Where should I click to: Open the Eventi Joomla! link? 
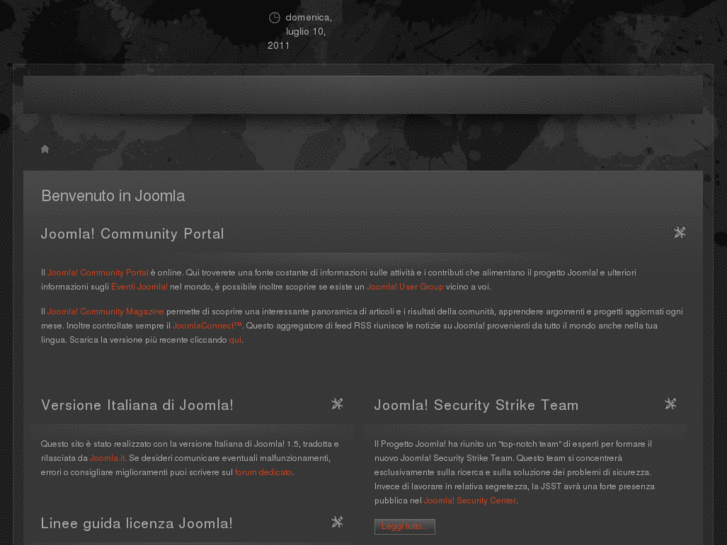tap(139, 287)
